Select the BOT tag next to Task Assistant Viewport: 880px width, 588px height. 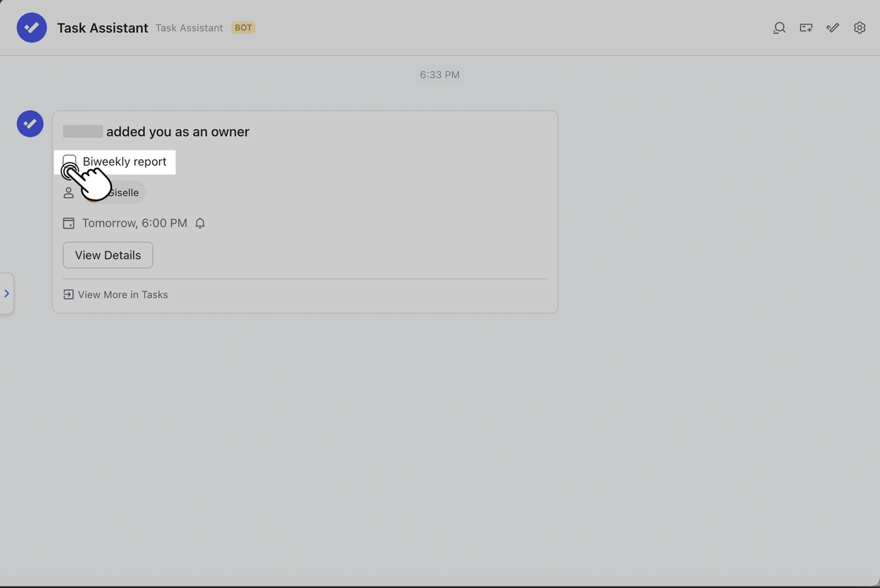(243, 27)
